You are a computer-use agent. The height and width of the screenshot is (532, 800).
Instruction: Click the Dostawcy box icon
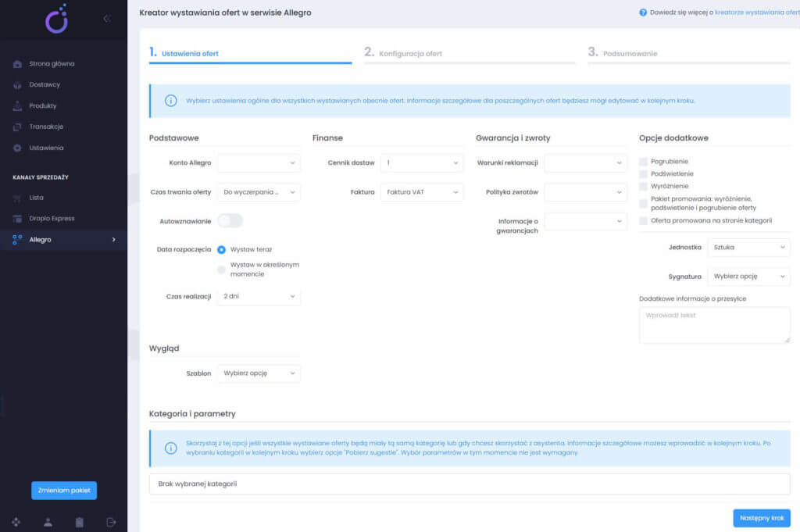[17, 84]
